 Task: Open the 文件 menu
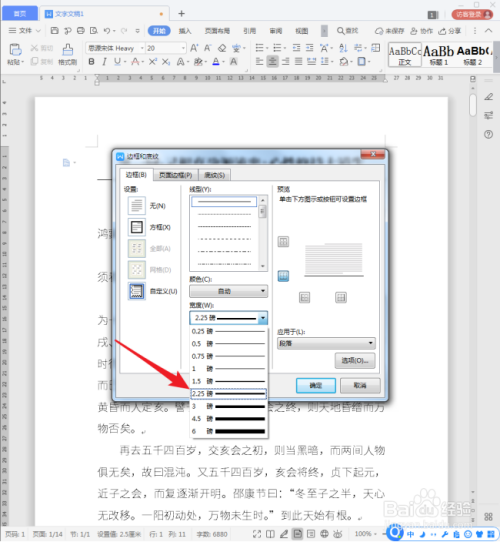(25, 31)
